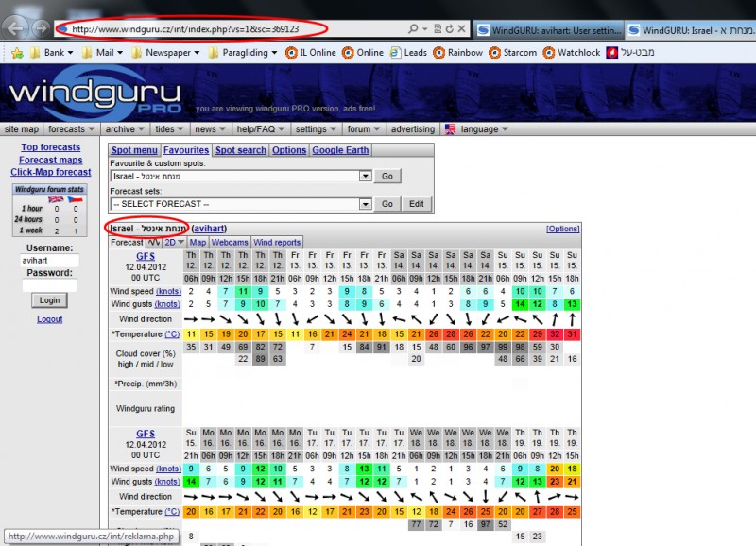Open the advertising menu item

[413, 129]
